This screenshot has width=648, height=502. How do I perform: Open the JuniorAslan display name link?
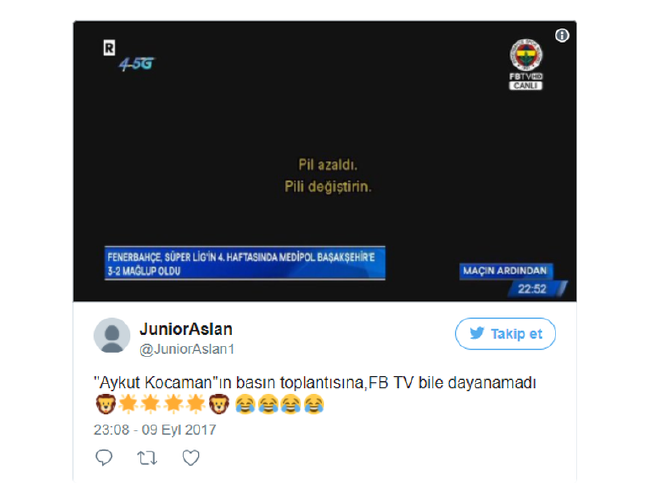pos(186,329)
